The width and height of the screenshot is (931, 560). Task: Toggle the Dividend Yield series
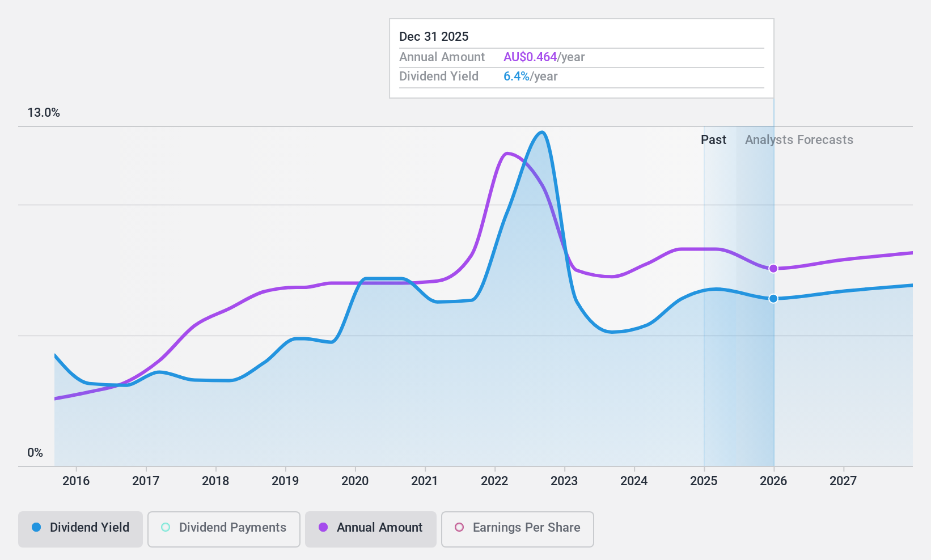coord(81,529)
